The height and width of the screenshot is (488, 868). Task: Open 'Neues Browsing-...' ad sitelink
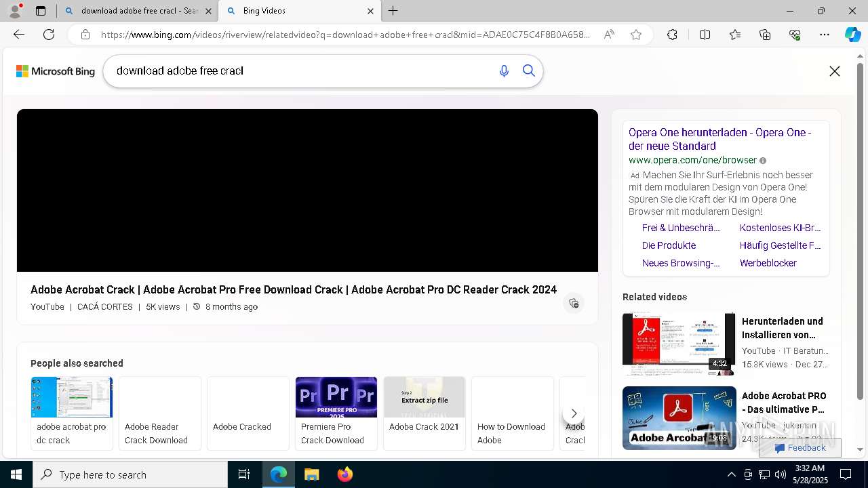pyautogui.click(x=681, y=263)
